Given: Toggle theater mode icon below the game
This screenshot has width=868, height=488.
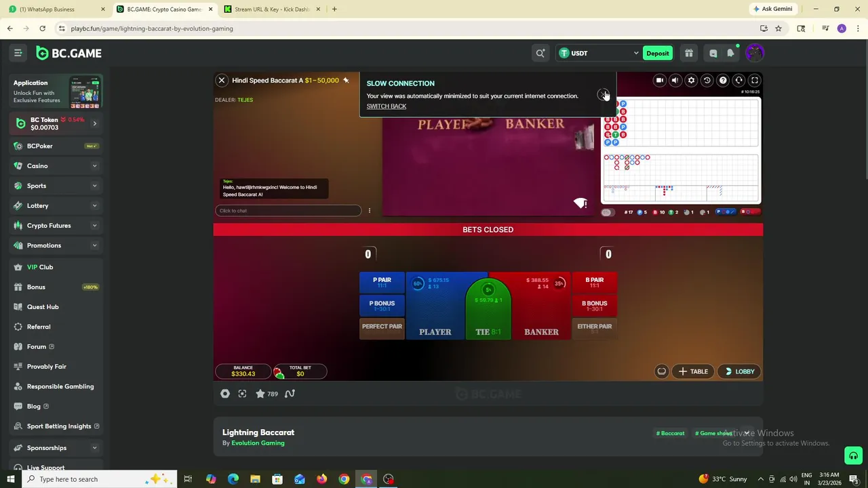Looking at the screenshot, I should coord(225,394).
